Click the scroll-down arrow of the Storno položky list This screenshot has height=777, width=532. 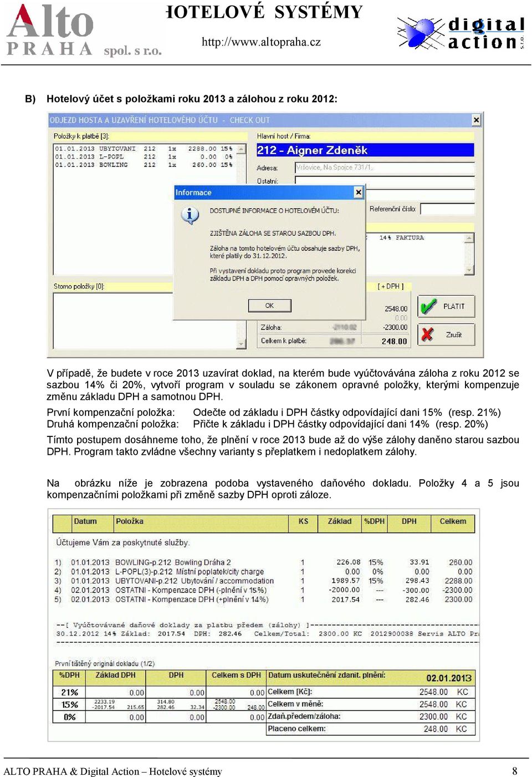(241, 344)
